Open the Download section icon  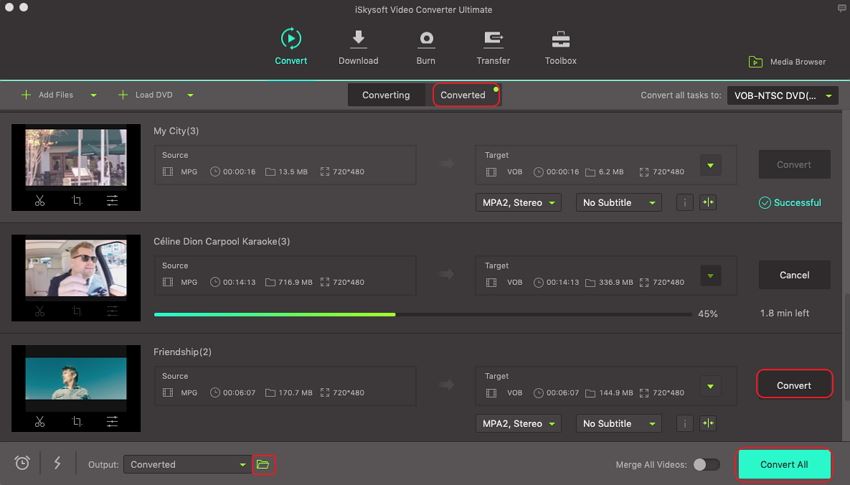tap(358, 40)
